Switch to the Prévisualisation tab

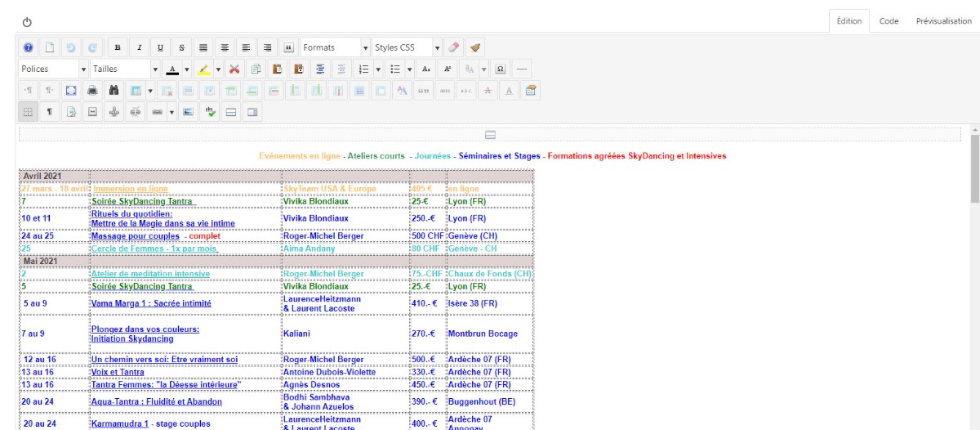(943, 21)
